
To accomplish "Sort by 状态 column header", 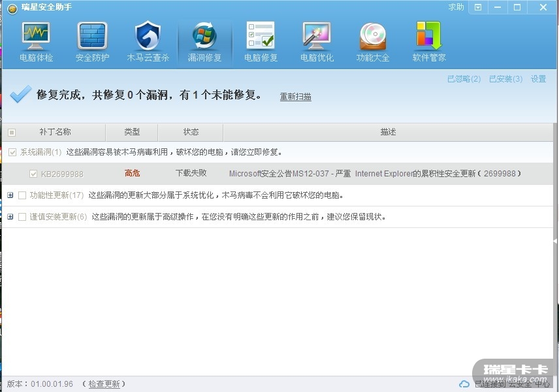I will pos(191,132).
